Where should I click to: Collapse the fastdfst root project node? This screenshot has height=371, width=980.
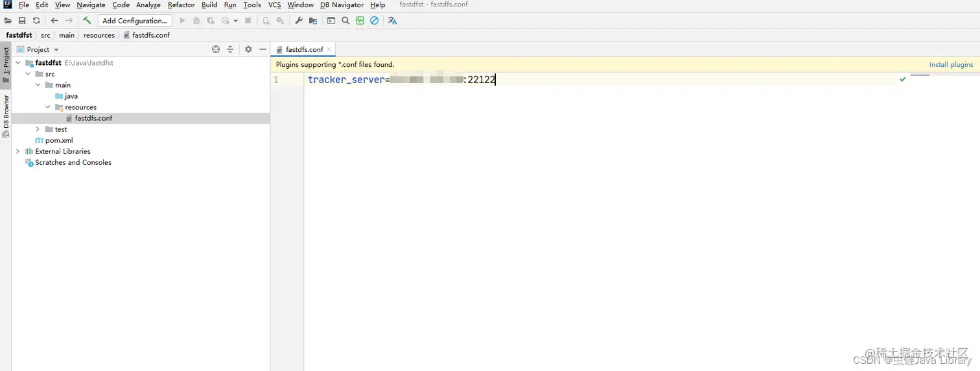(18, 63)
